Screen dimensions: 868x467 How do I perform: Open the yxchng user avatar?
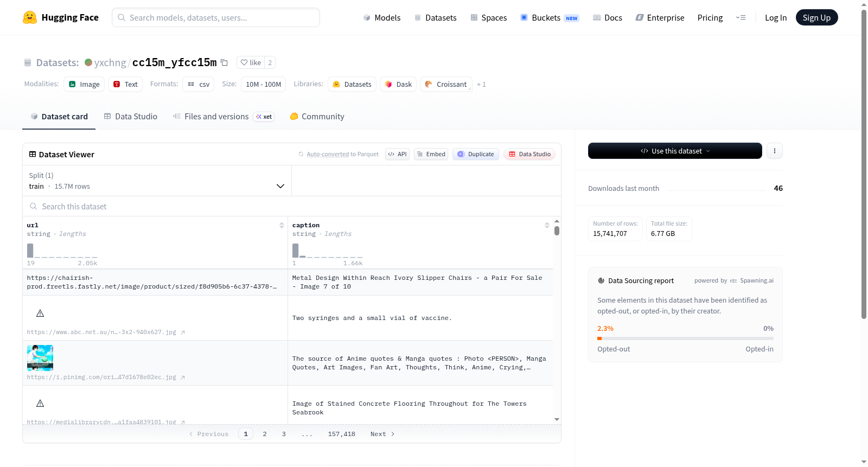coord(88,62)
